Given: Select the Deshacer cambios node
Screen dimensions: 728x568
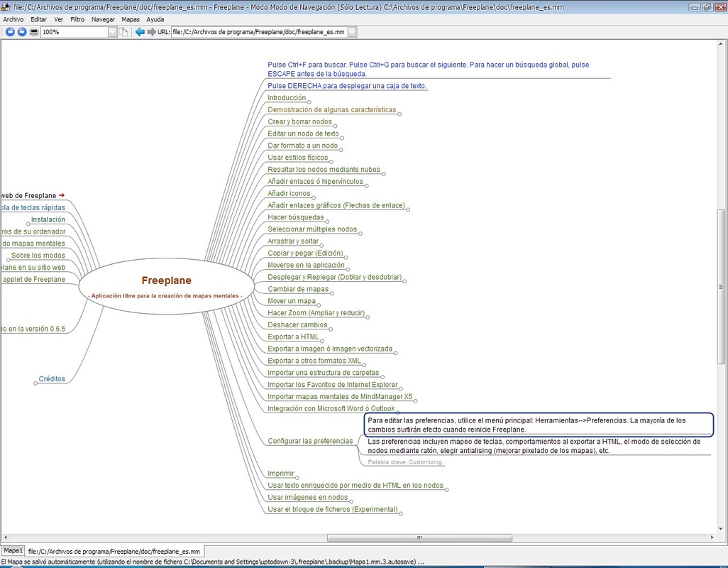Looking at the screenshot, I should point(297,325).
